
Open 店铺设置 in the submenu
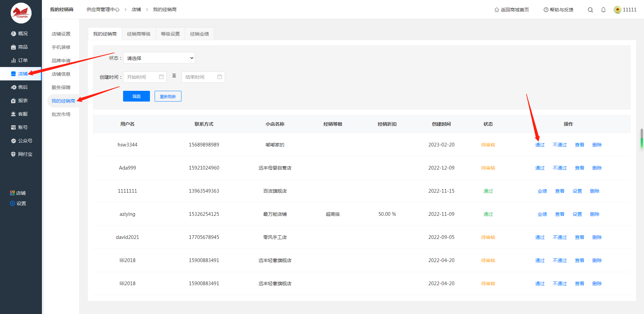tap(61, 34)
